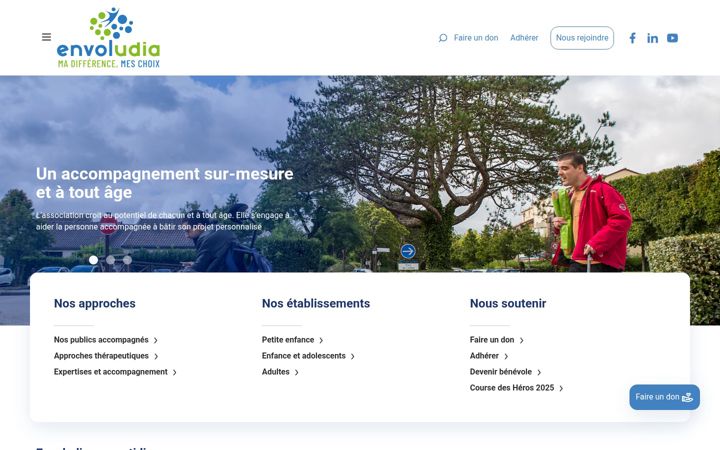This screenshot has width=720, height=450.
Task: Open 'Faire un don' under Nous soutenir
Action: tap(496, 340)
